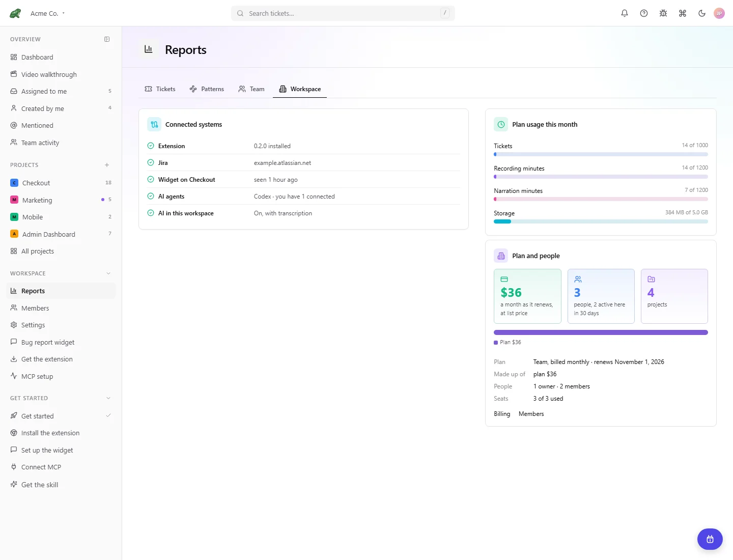
Task: Click the Connected systems card icon
Action: [154, 124]
